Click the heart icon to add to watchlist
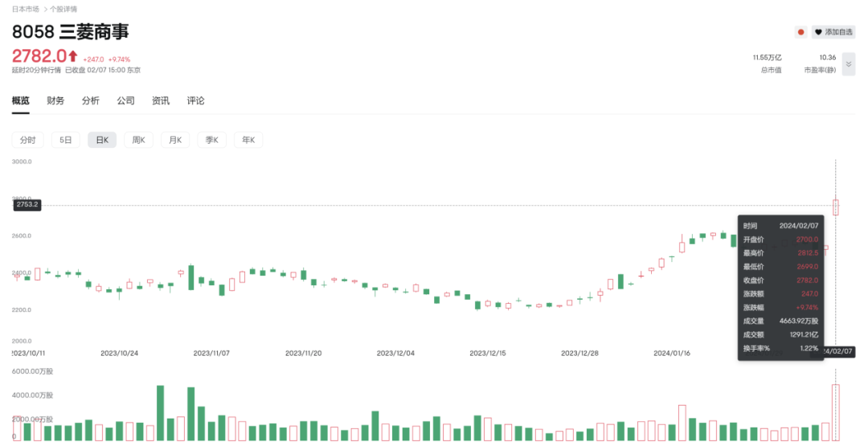The image size is (868, 446). pos(819,32)
